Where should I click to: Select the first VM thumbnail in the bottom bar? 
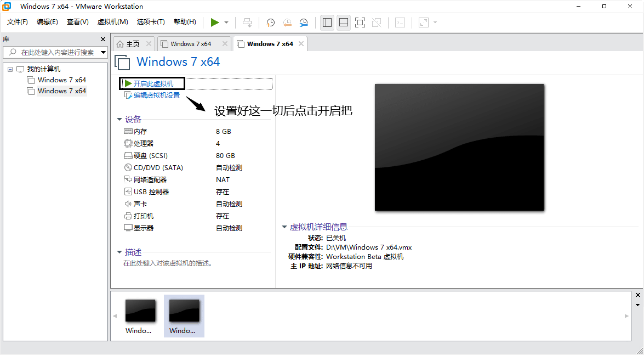coord(140,316)
